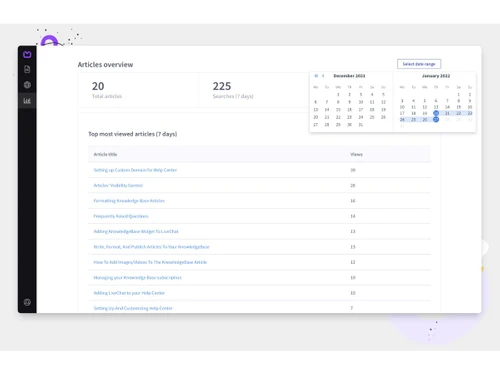The height and width of the screenshot is (375, 500).
Task: Open the Articles document icon in sidebar
Action: point(27,69)
